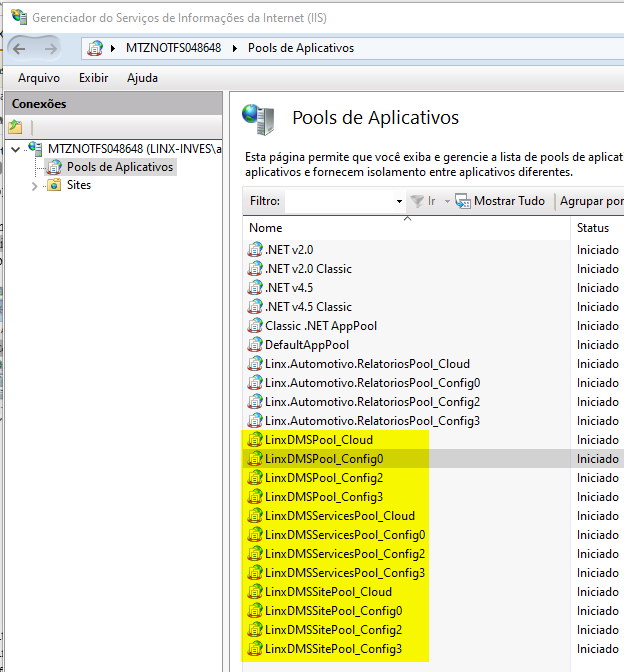Viewport: 624px width, 672px height.
Task: Click Iniciado status of LinxDMSPool_Config0
Action: click(x=597, y=459)
